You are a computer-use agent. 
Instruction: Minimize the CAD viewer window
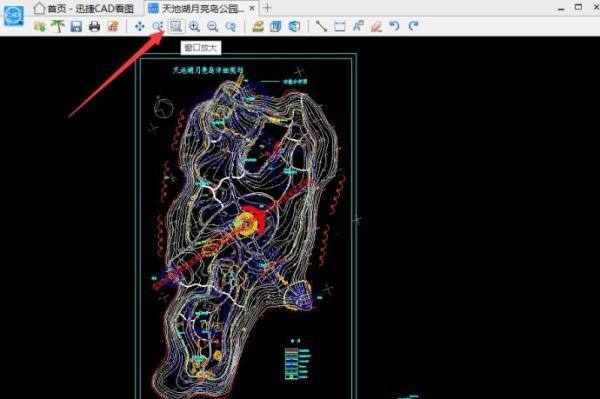coord(561,8)
